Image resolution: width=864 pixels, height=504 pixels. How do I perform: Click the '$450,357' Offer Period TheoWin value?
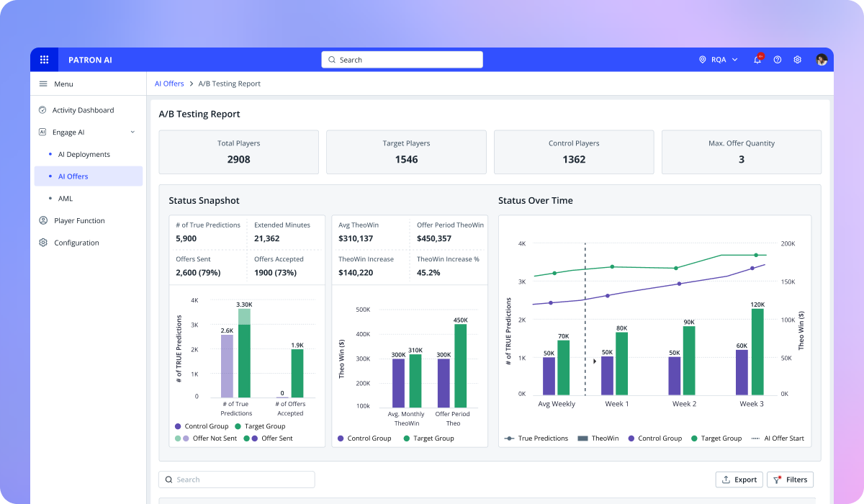coord(434,238)
